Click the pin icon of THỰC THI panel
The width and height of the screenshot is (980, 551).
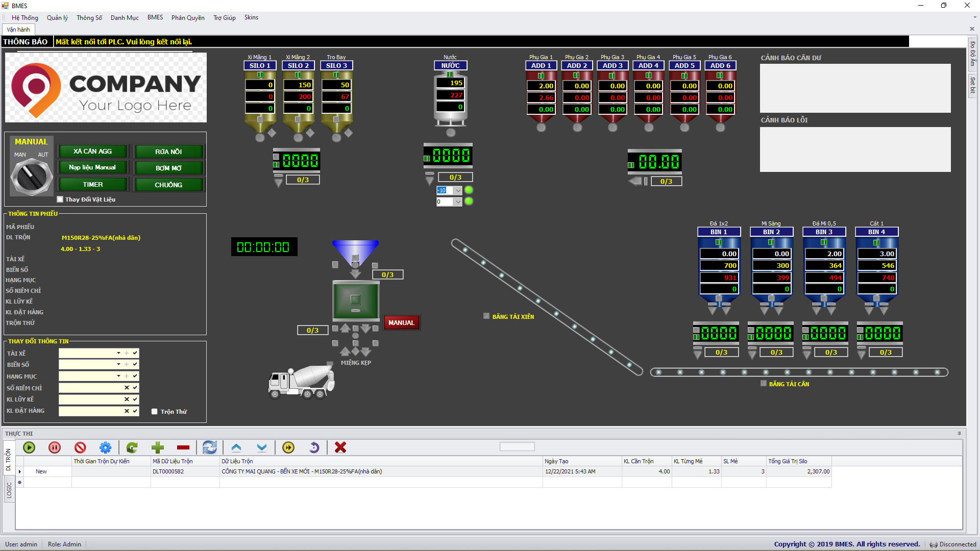coord(959,434)
